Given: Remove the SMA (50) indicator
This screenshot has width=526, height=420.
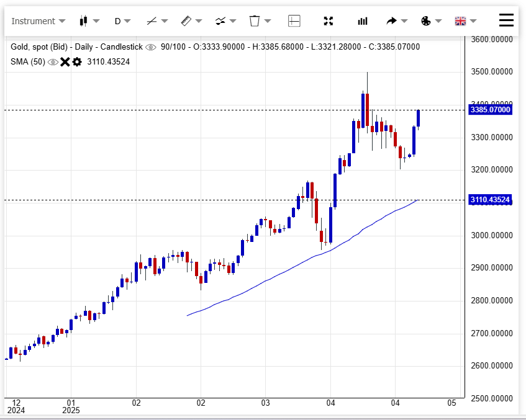Looking at the screenshot, I should tap(65, 62).
